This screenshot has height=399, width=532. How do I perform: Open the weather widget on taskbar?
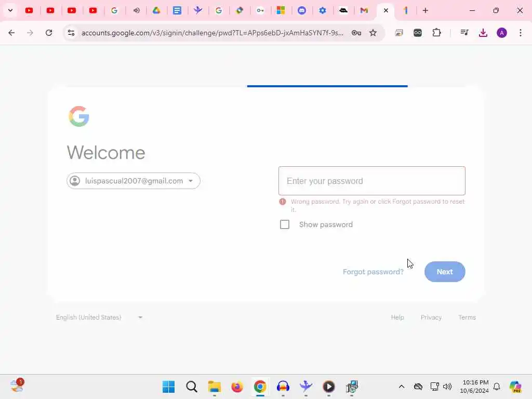[x=17, y=386]
